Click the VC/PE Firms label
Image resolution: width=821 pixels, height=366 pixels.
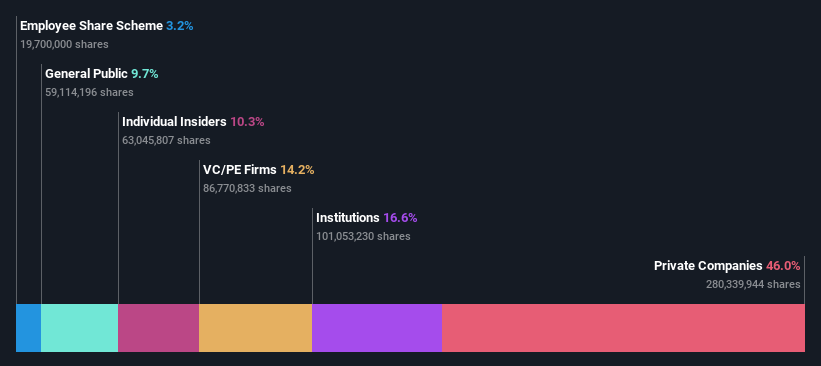(x=240, y=170)
